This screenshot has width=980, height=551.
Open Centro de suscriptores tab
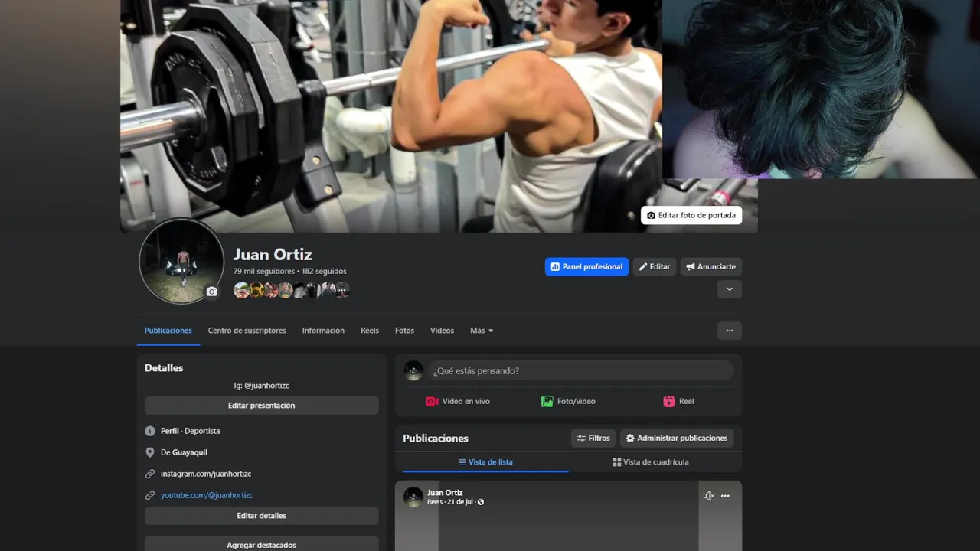pos(247,331)
